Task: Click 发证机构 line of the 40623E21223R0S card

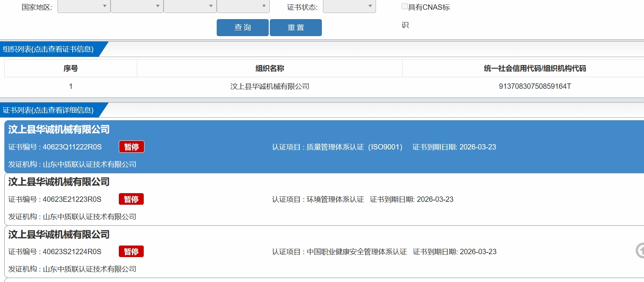Action: [x=72, y=217]
